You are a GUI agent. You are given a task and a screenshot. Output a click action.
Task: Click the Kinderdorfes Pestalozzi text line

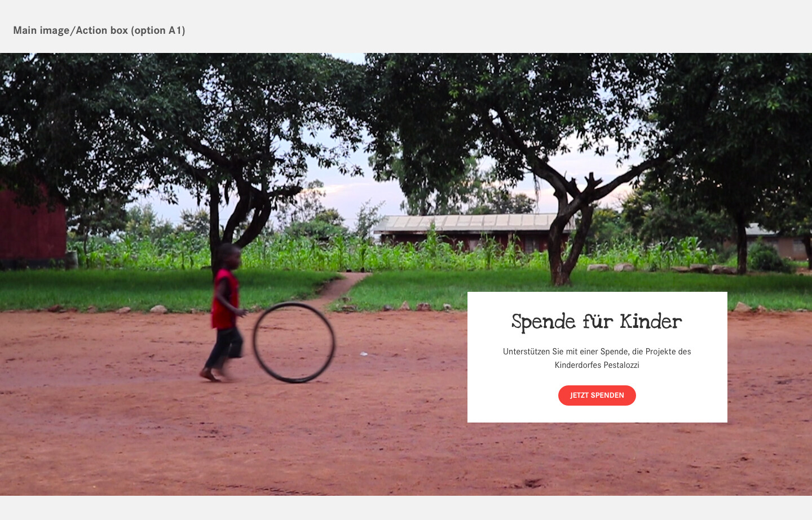pos(597,365)
